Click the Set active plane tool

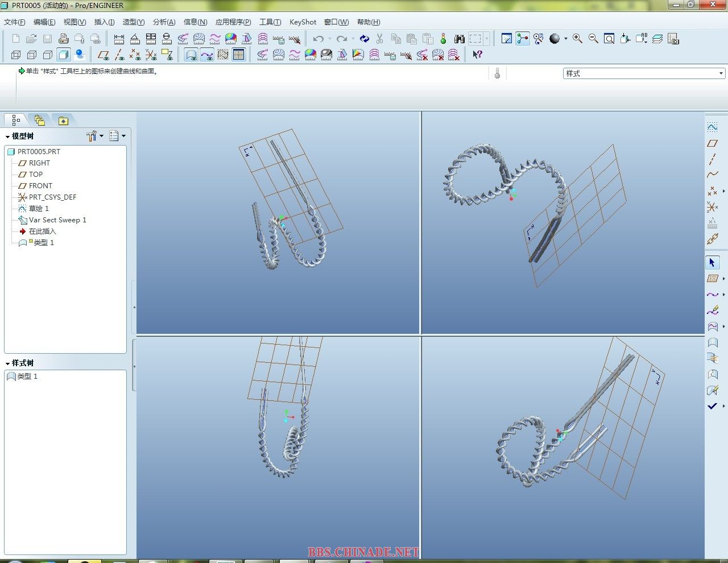tap(712, 279)
